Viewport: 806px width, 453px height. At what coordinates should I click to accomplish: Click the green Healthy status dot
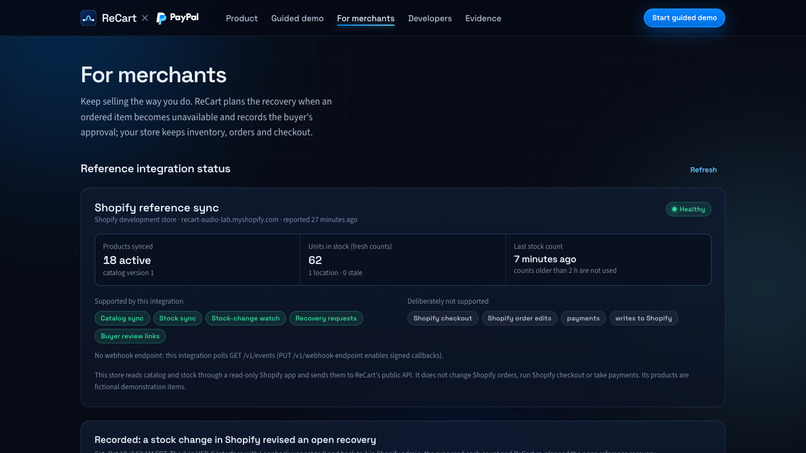coord(674,209)
